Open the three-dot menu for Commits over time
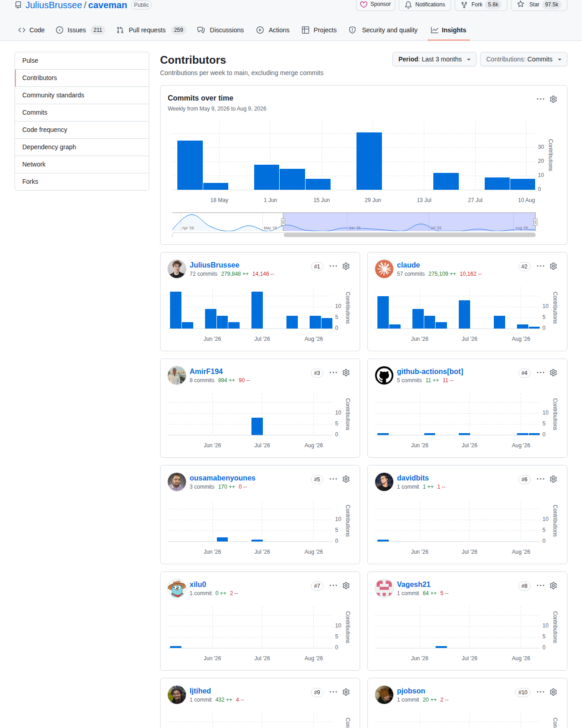Screen dimensions: 582x728 [x=541, y=99]
